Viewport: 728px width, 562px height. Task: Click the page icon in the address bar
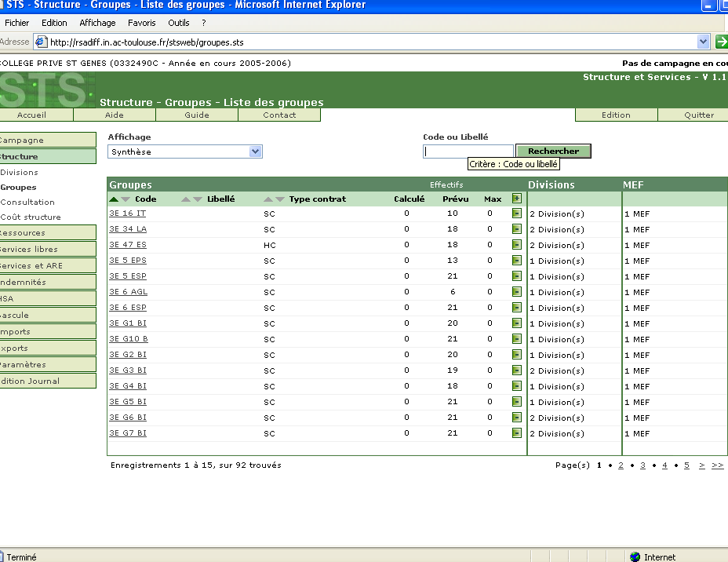coord(41,42)
